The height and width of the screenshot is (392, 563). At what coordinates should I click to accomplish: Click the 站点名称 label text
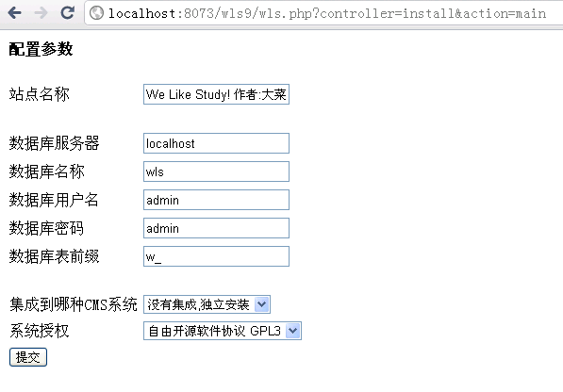click(x=40, y=94)
